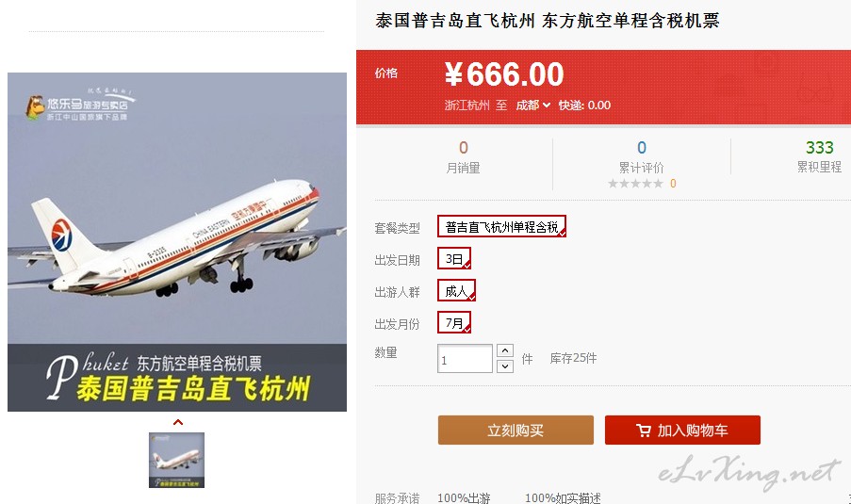Click the quantity input field

click(x=465, y=359)
